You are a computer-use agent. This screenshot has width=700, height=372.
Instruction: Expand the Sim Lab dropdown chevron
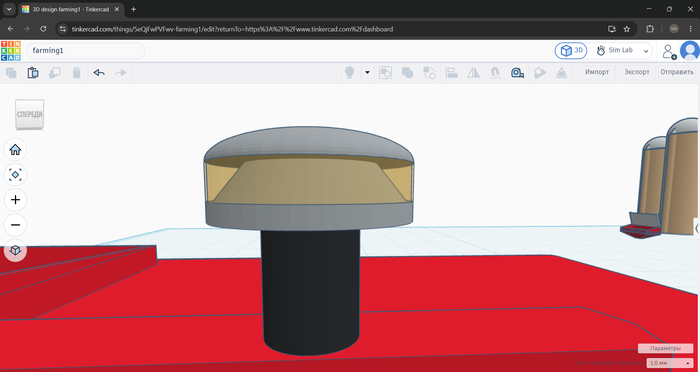pos(646,51)
